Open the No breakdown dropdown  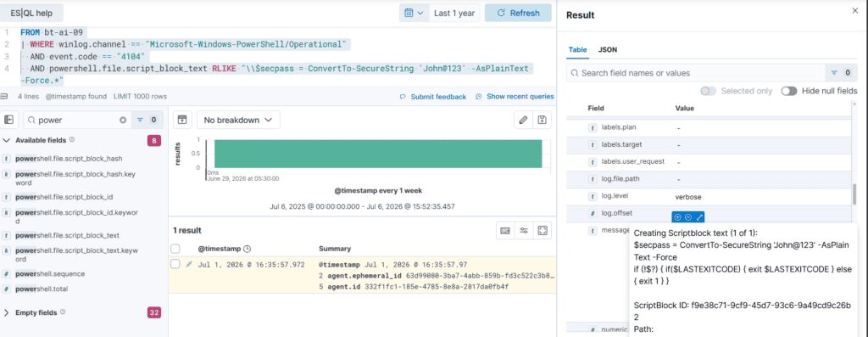(x=238, y=120)
